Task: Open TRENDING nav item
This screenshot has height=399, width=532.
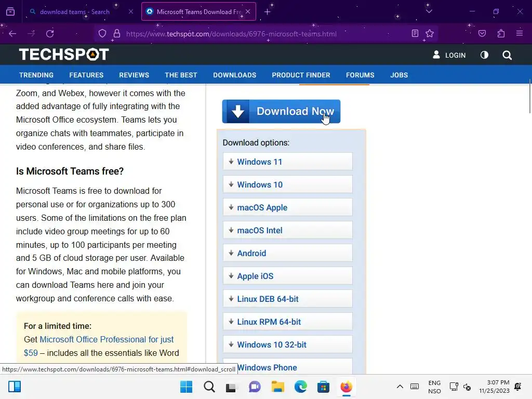Action: [36, 75]
